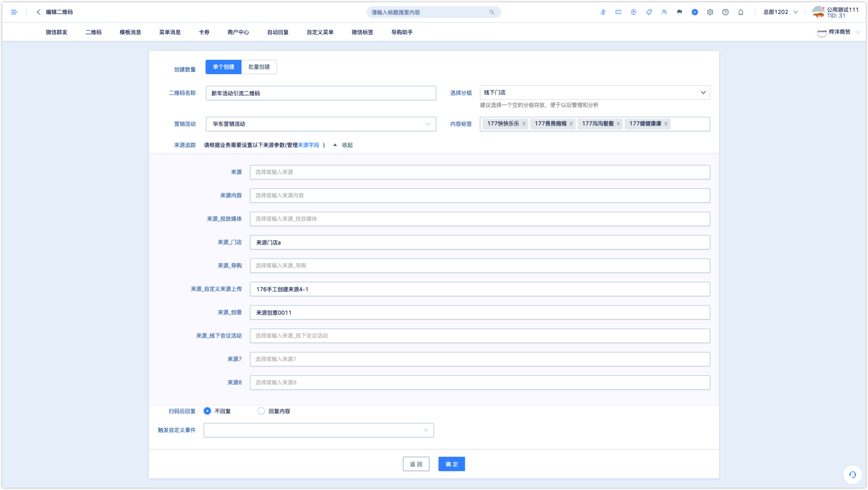Viewport: 868px width, 490px height.
Task: Open the message card icon in the top bar
Action: (618, 12)
